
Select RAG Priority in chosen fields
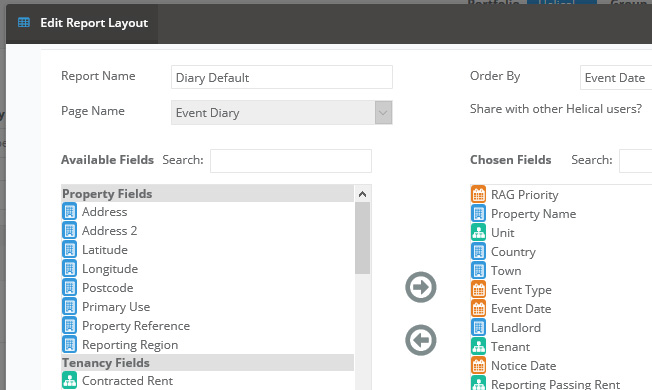click(525, 195)
